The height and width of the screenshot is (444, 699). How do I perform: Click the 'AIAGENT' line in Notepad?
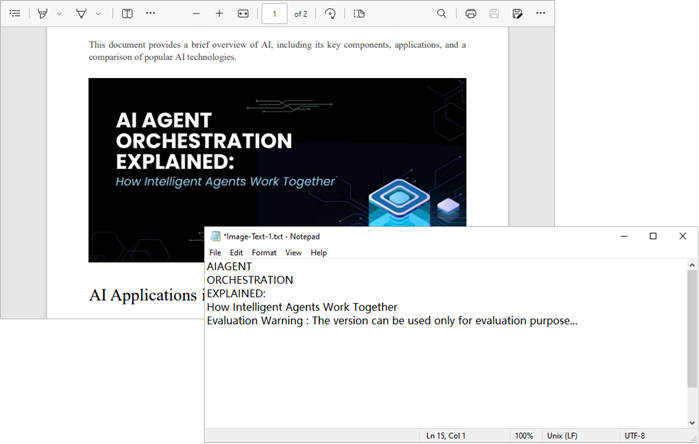click(229, 267)
